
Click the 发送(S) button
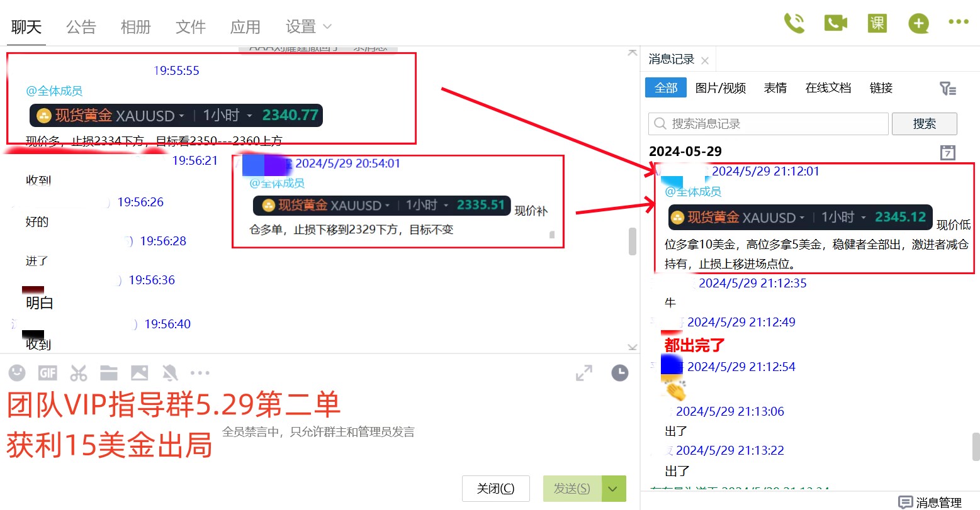(572, 489)
